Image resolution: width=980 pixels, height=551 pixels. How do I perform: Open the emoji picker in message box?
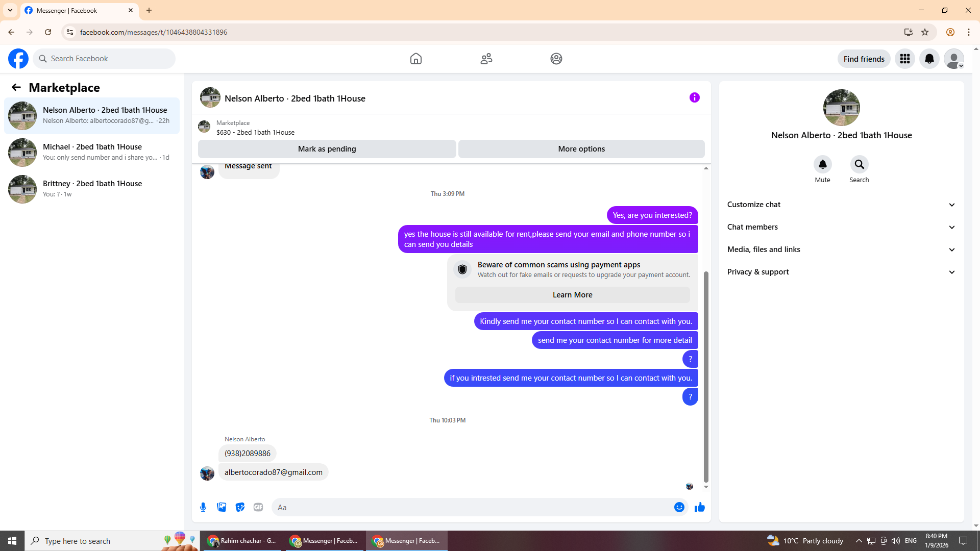679,507
